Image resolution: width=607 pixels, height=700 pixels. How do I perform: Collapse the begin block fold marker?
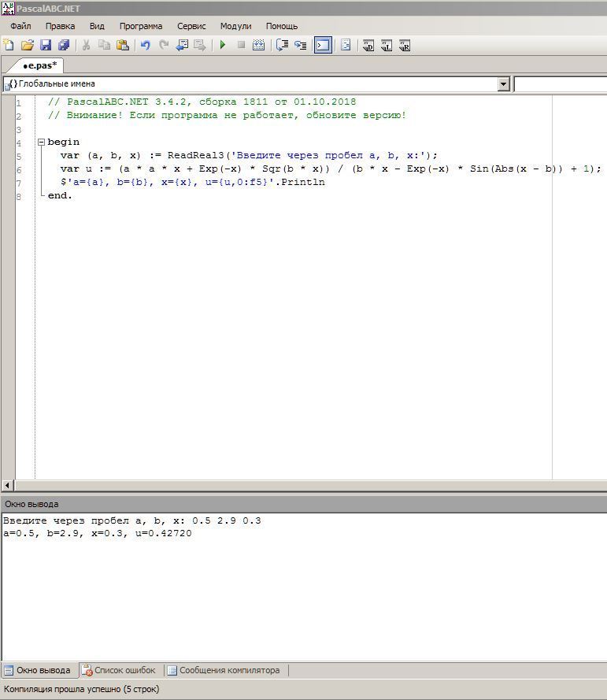(x=41, y=143)
